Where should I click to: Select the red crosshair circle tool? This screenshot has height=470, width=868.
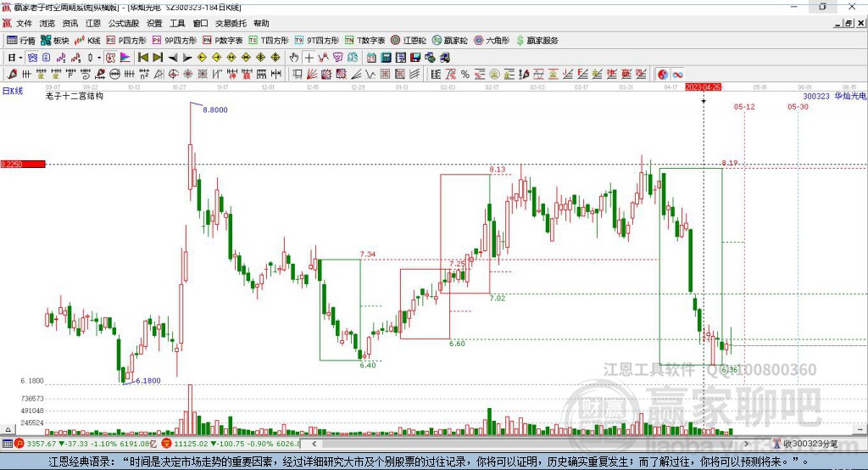click(173, 75)
